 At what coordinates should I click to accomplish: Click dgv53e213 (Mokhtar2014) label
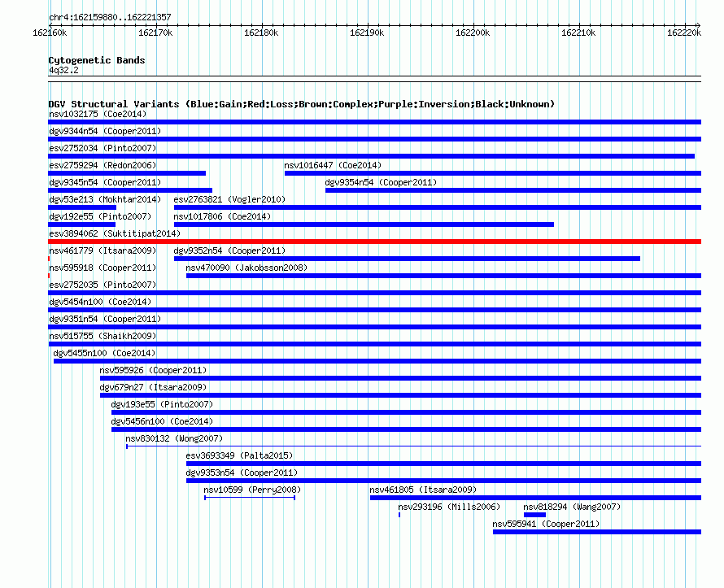(105, 199)
